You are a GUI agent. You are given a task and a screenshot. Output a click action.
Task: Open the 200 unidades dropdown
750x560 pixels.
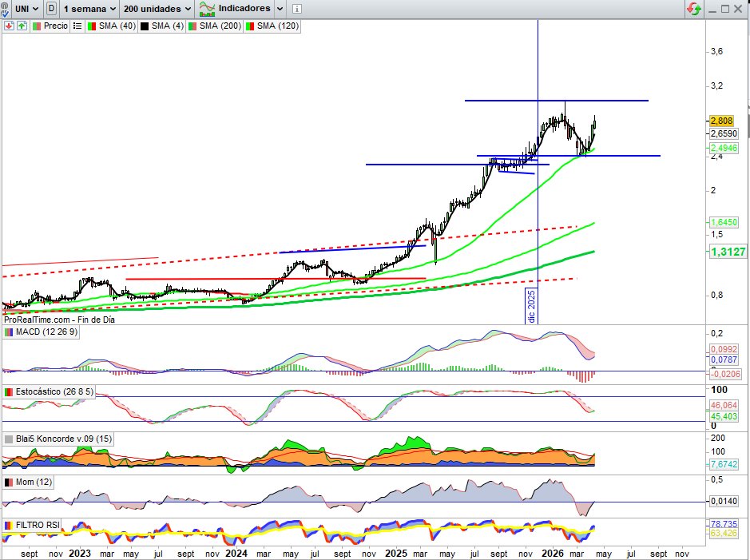pos(157,9)
